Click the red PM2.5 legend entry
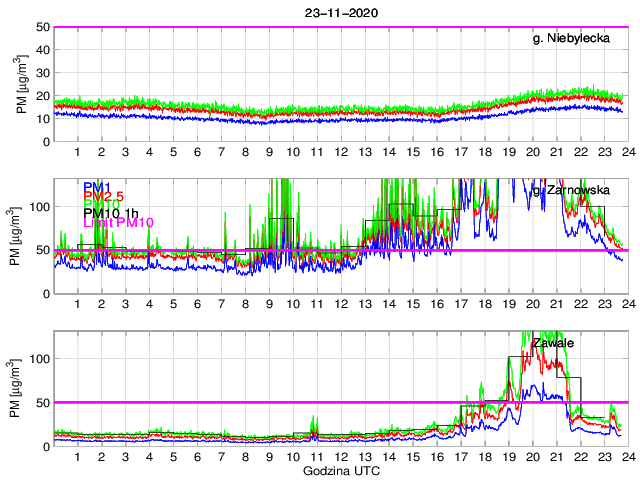The image size is (640, 480). 103,199
